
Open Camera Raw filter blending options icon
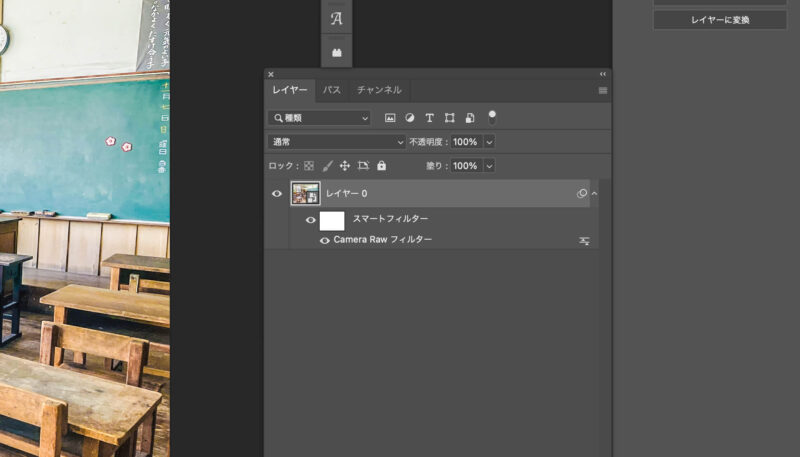click(x=585, y=241)
